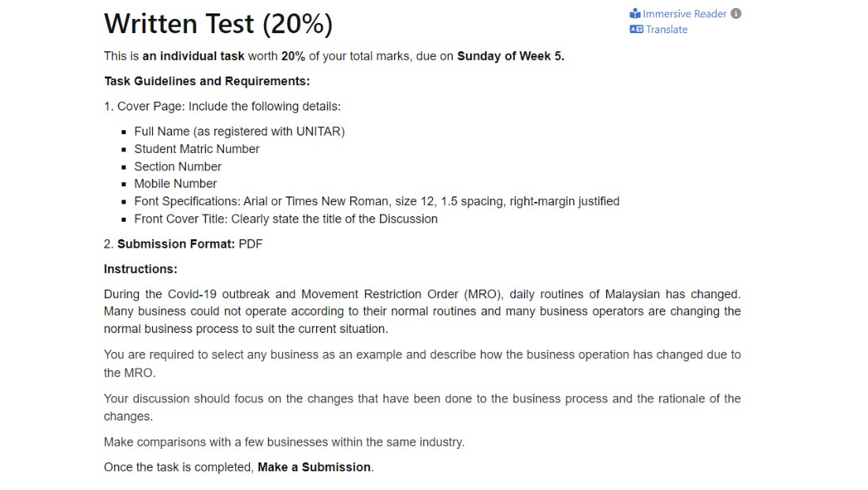Select the Mobile Number list entry
Image resolution: width=868 pixels, height=490 pixels.
(x=175, y=183)
